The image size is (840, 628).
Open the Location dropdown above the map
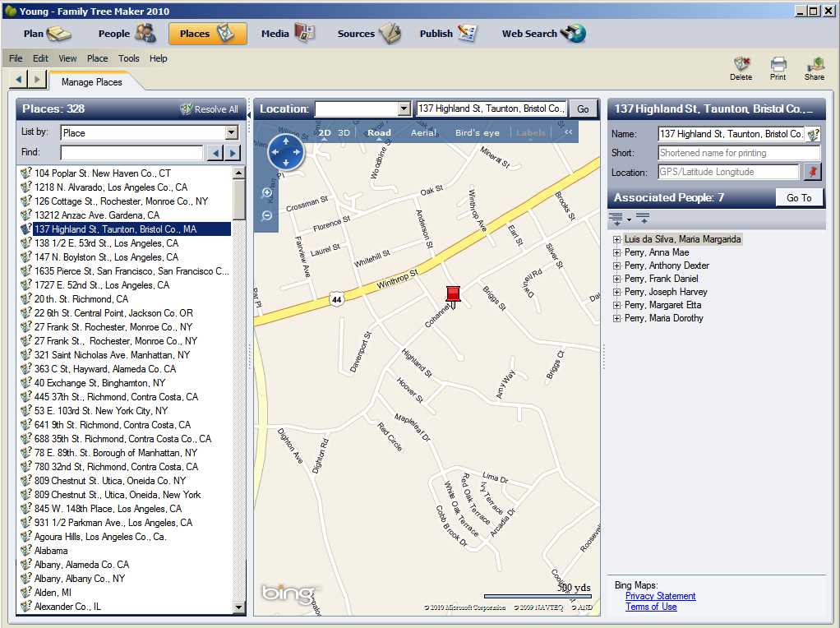404,109
